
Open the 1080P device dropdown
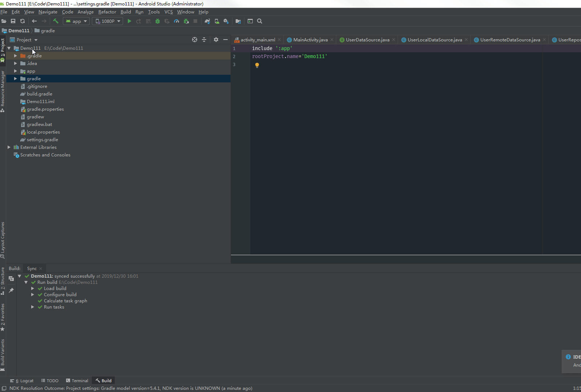[107, 21]
